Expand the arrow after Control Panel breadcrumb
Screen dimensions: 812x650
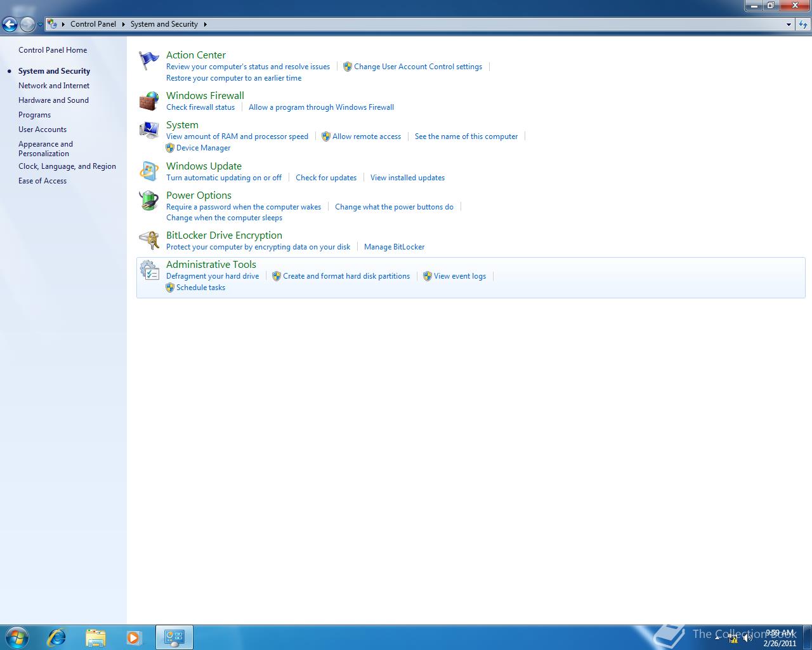tap(123, 24)
